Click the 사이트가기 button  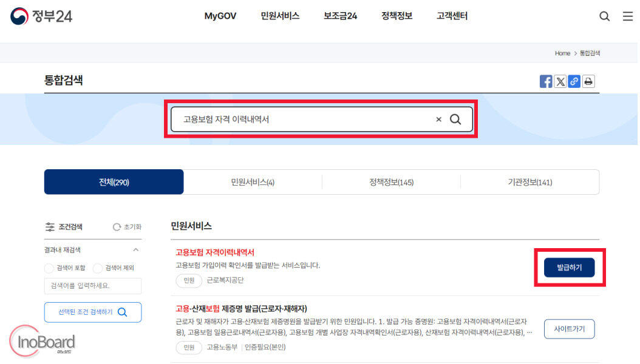(570, 329)
